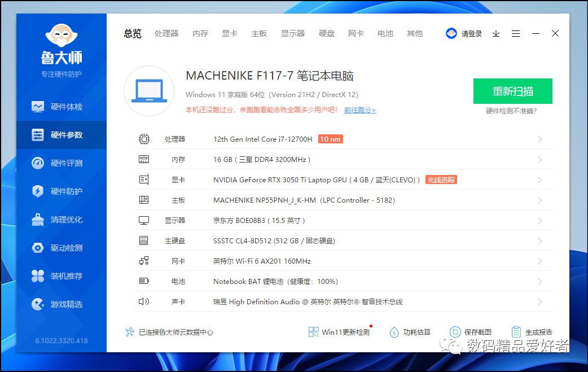Screen dimensions: 588x372
Task: Open the hamburger main menu icon
Action: 516,34
